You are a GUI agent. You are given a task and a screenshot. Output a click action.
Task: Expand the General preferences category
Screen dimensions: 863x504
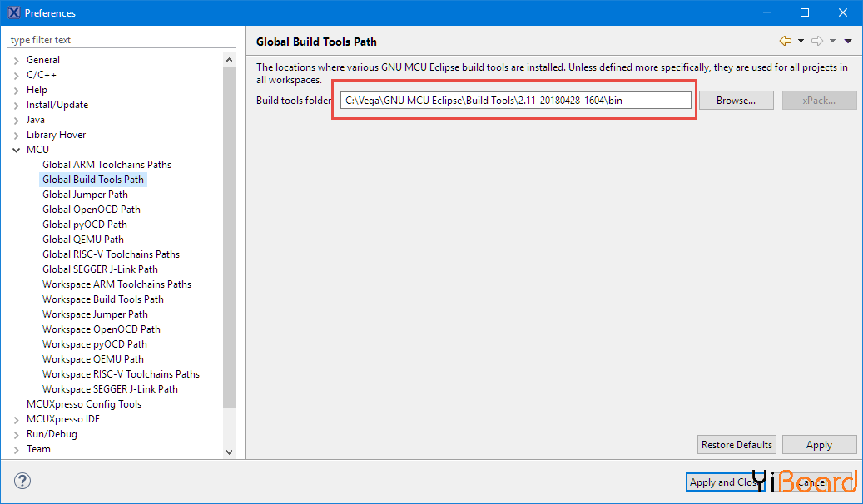17,60
